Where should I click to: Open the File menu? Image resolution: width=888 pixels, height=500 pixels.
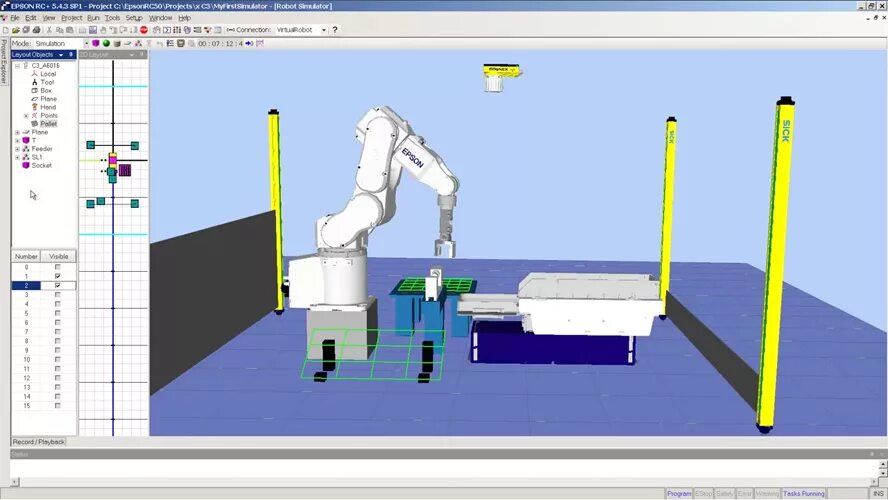[x=15, y=18]
